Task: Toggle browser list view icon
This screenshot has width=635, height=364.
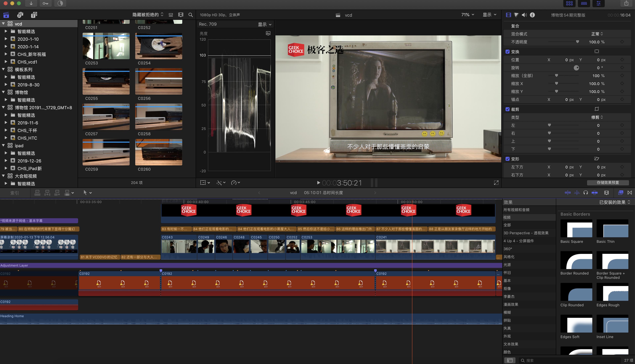Action: 171,15
